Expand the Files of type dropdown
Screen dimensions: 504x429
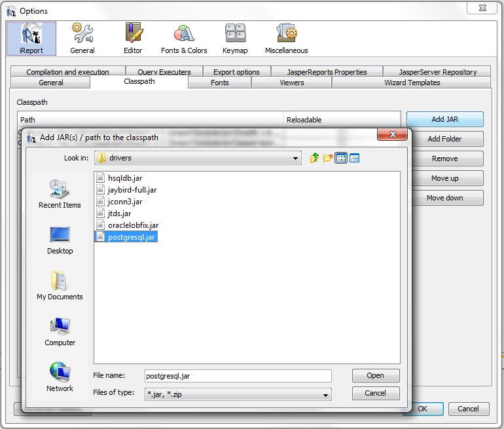(325, 395)
